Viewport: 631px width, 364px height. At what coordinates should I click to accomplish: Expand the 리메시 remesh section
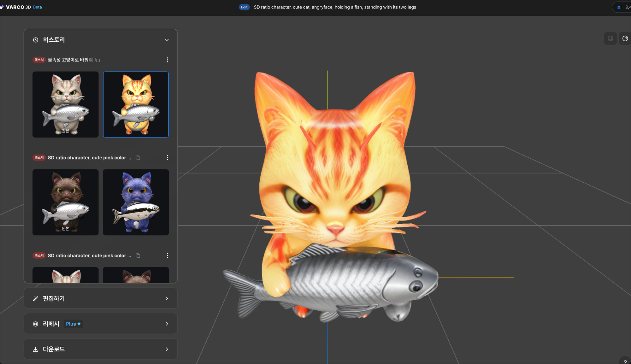point(100,324)
